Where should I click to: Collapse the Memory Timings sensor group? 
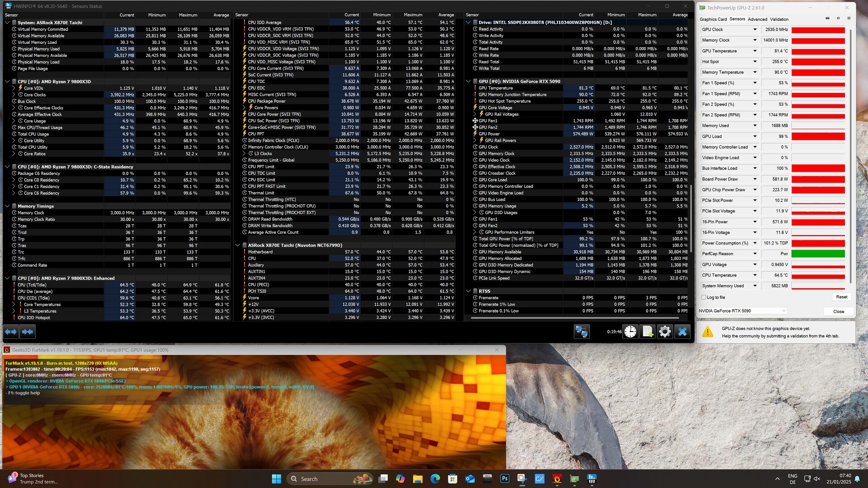7,206
